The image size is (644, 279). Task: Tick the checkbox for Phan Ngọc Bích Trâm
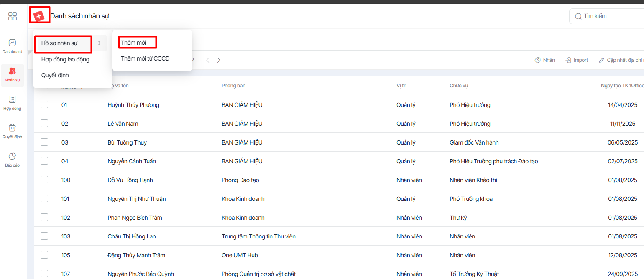(44, 218)
